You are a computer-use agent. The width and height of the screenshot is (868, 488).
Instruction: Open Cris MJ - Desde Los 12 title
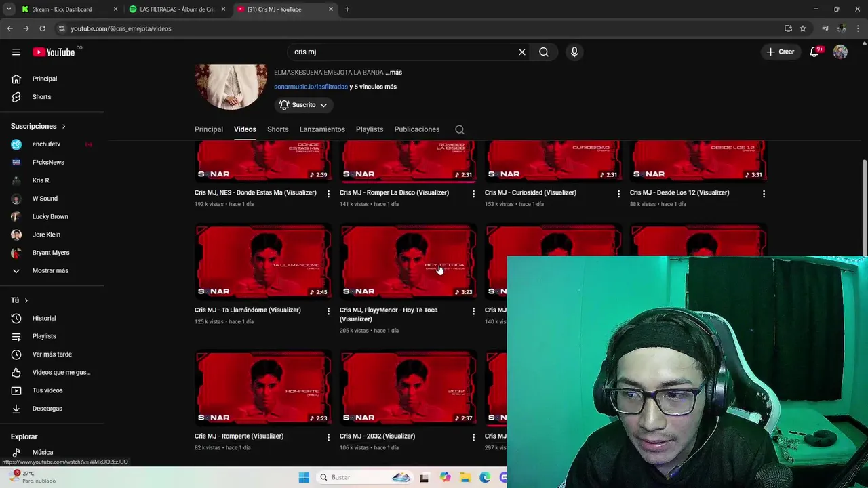click(x=679, y=192)
